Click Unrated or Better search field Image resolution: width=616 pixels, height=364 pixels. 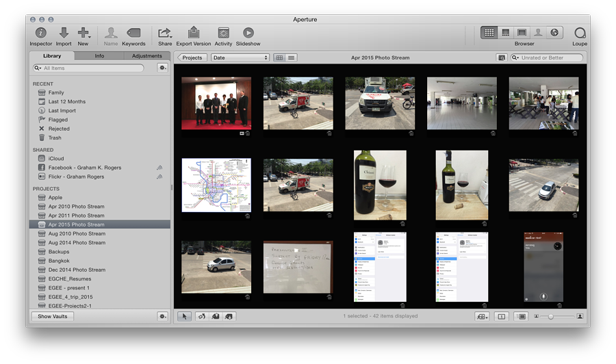(x=546, y=57)
